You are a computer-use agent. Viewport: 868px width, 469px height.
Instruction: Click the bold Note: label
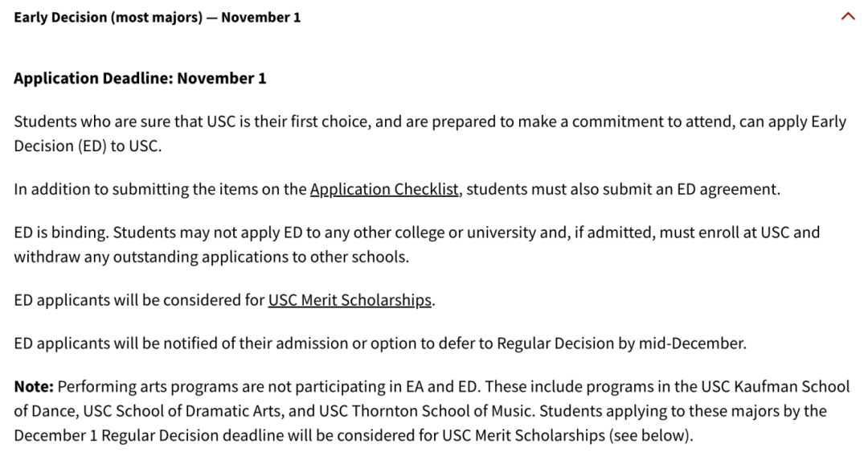(x=34, y=387)
